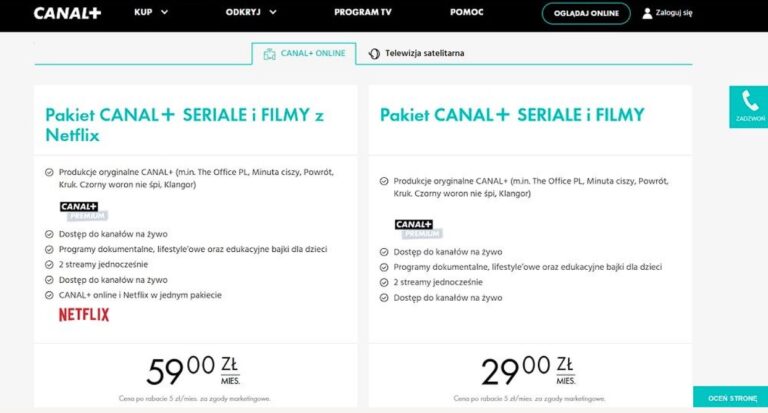Viewport: 768px width, 413px height.
Task: Click the phone call icon
Action: coord(748,102)
